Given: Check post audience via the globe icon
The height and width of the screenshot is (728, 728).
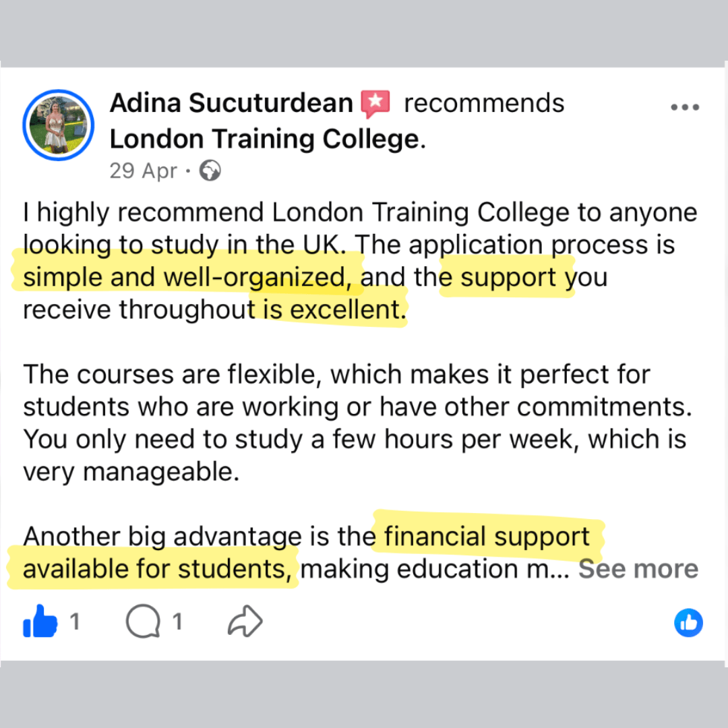Looking at the screenshot, I should pyautogui.click(x=210, y=171).
